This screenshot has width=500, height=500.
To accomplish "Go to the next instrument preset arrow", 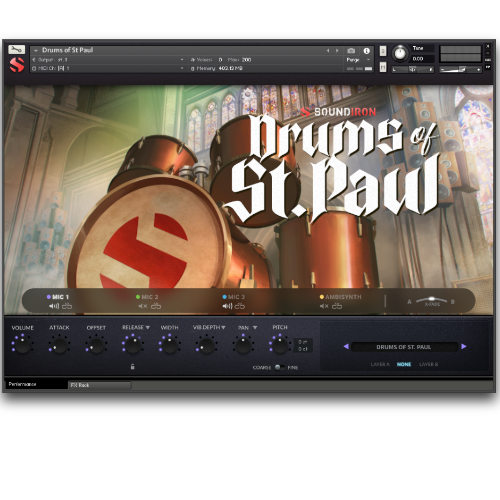I will [337, 51].
